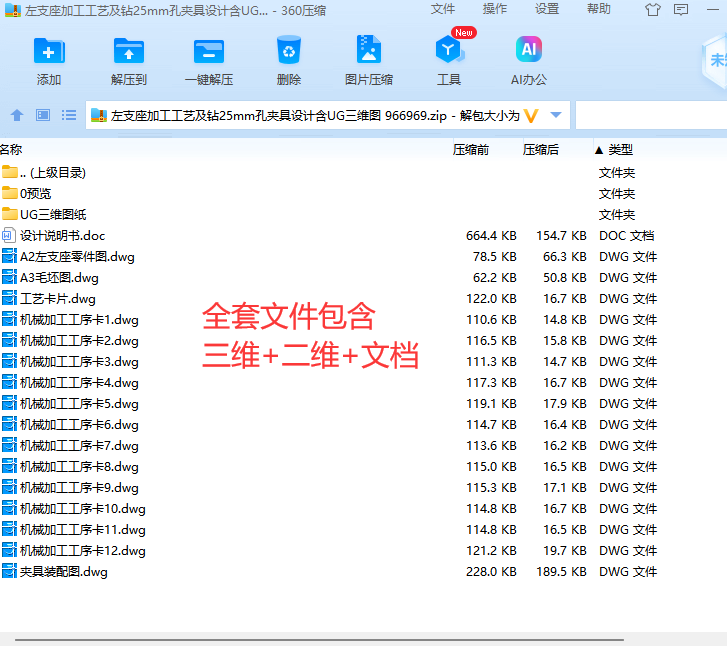Click the DWG icon beside A3毛坯图.dwg

[x=9, y=277]
